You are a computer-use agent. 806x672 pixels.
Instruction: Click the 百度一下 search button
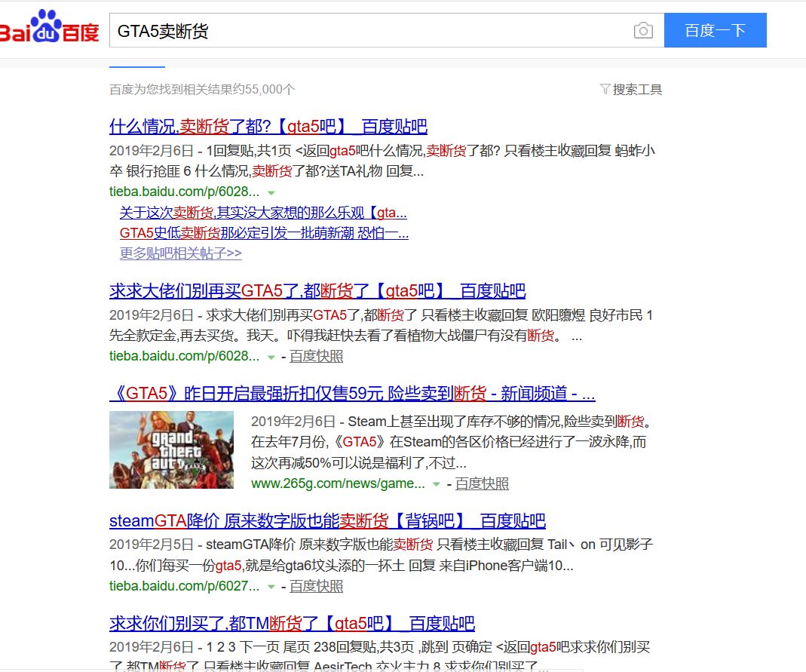point(715,30)
